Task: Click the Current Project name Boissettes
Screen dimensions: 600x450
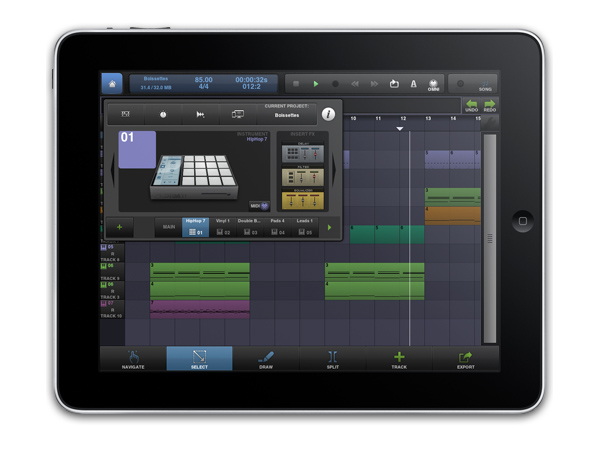Action: click(x=287, y=115)
